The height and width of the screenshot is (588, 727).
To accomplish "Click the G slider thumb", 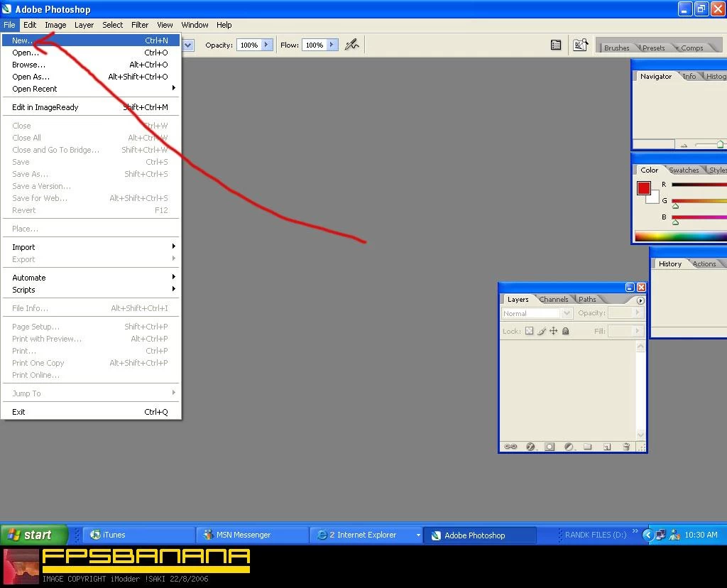I will point(676,206).
